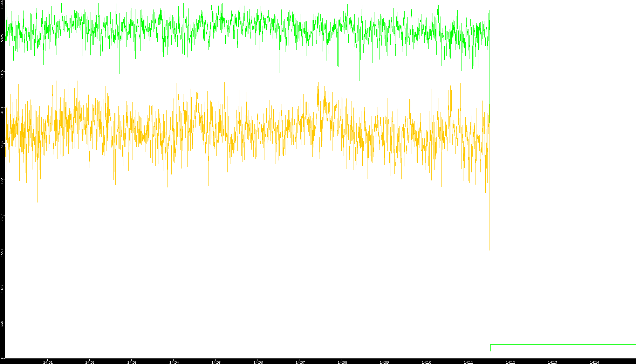Image resolution: width=636 pixels, height=364 pixels.
Task: Click the 1993 value axis label
Action: point(2,253)
